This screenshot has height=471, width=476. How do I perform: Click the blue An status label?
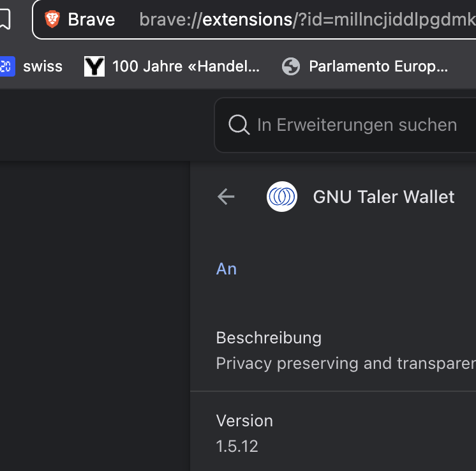coord(226,269)
